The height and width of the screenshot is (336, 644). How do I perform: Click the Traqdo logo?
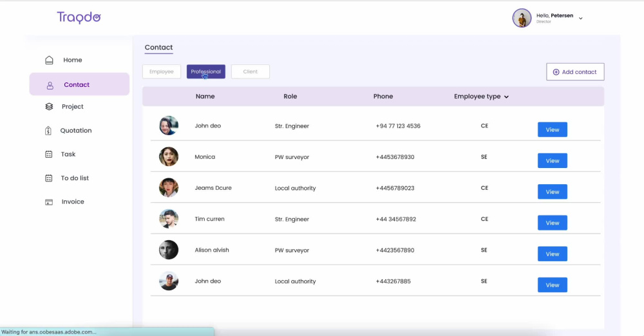79,17
